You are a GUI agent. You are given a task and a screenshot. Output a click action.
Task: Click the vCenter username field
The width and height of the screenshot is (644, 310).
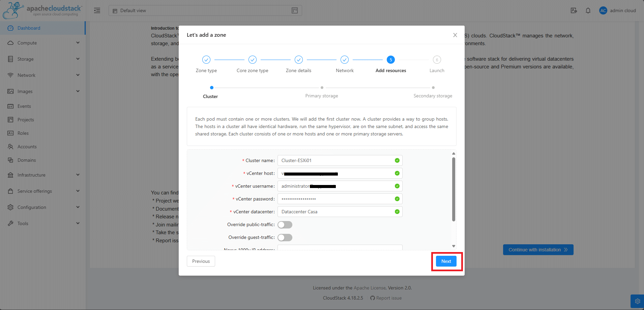pyautogui.click(x=340, y=186)
